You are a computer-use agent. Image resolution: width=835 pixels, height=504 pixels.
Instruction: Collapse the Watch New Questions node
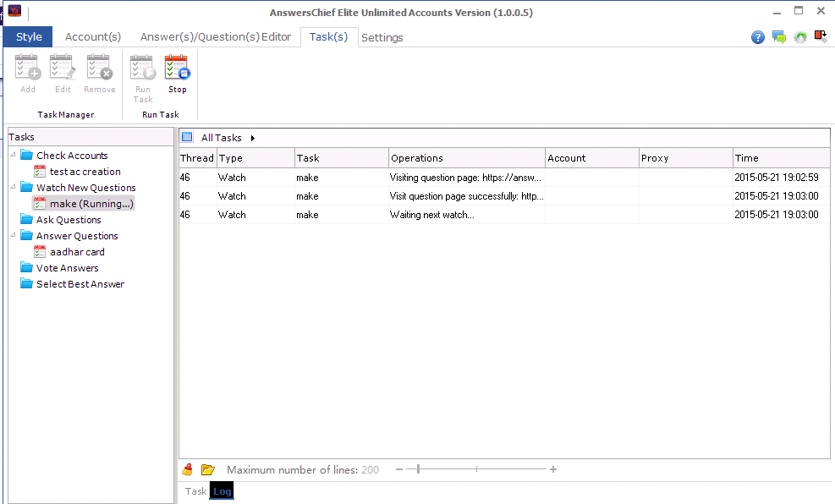pos(14,188)
